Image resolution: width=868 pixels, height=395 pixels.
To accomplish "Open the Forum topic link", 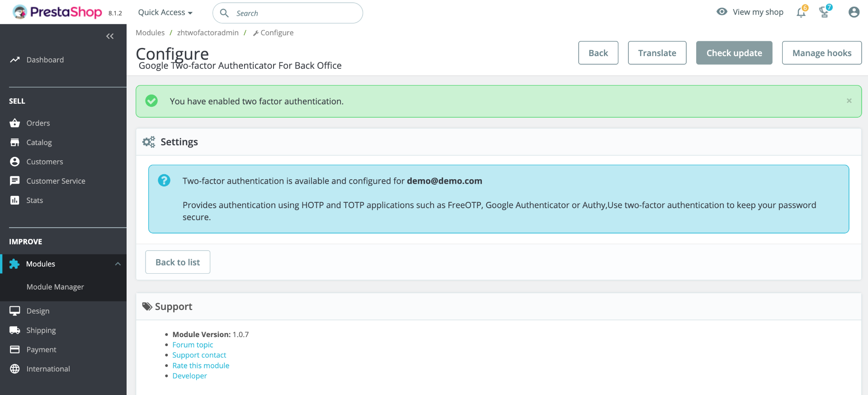I will click(193, 345).
